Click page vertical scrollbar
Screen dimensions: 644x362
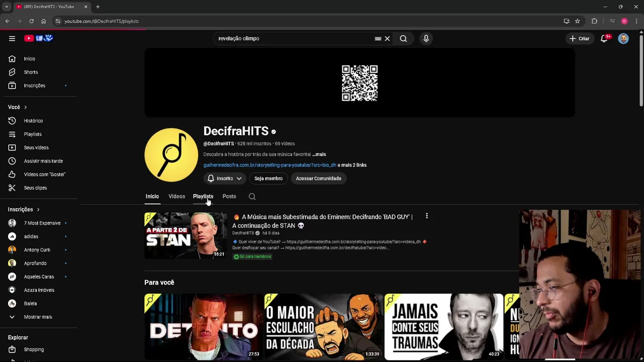(641, 70)
